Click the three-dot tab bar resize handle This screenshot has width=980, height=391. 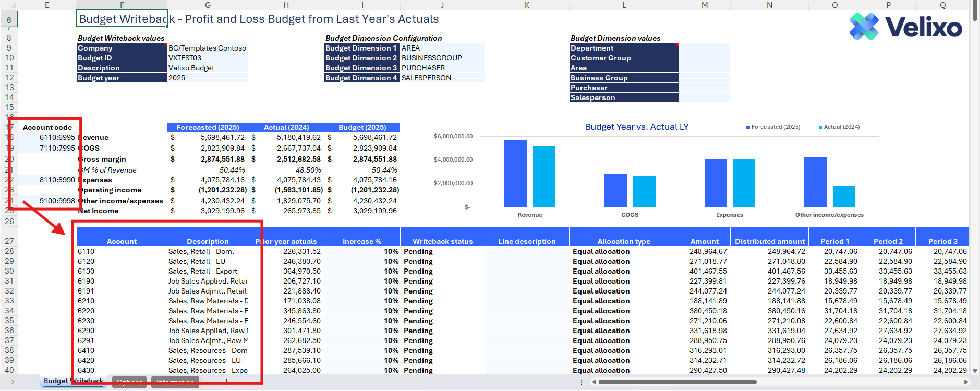(x=582, y=382)
